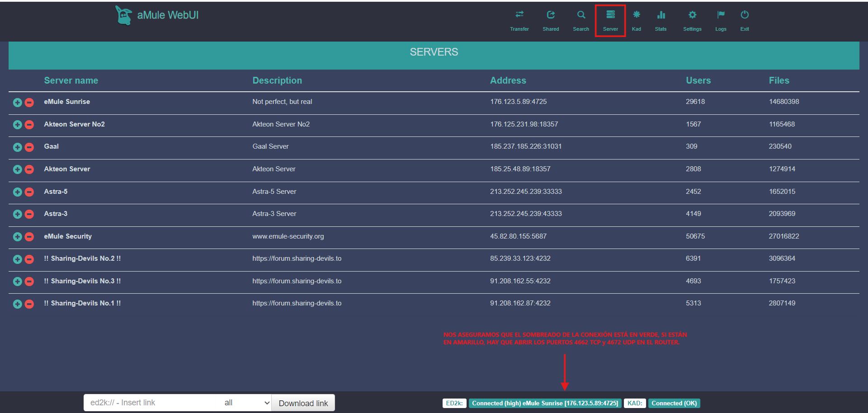Viewport: 868px width, 413px height.
Task: Connect to Sharing-Devils No.3 plus icon
Action: [18, 282]
